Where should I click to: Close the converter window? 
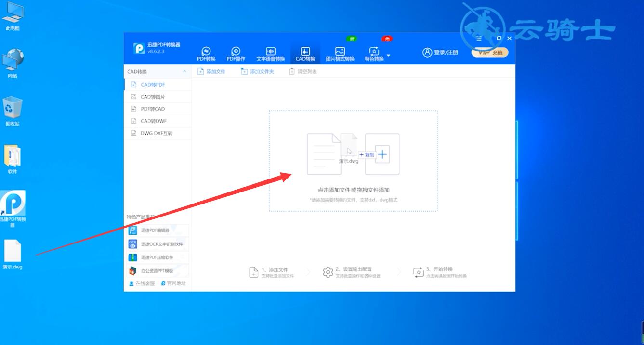(509, 38)
